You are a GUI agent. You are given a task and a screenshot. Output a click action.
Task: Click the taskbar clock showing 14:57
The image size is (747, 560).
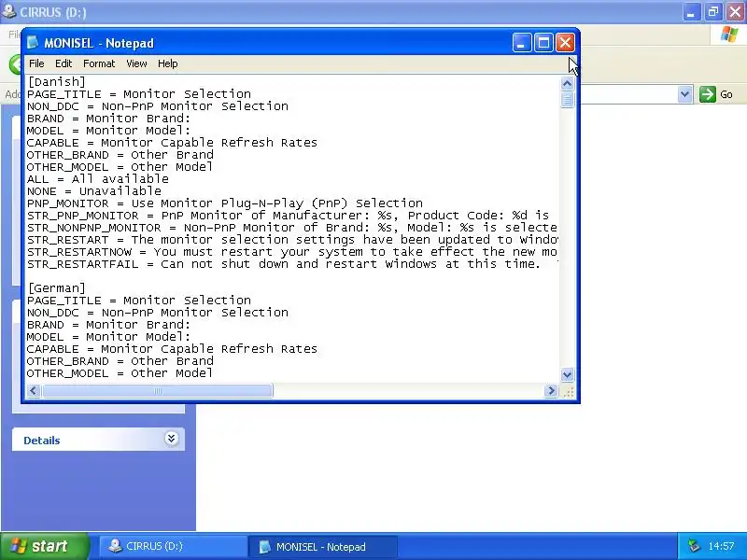click(x=721, y=546)
